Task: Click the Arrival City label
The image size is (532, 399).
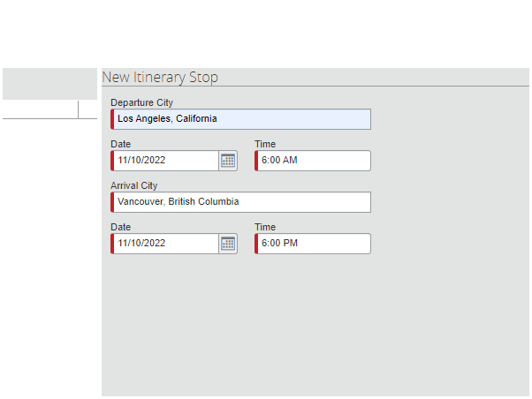Action: pos(134,185)
